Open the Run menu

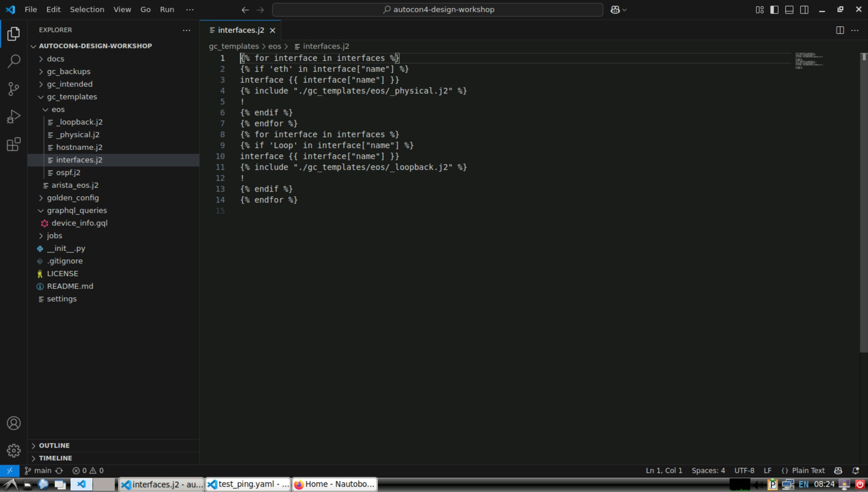click(x=167, y=9)
